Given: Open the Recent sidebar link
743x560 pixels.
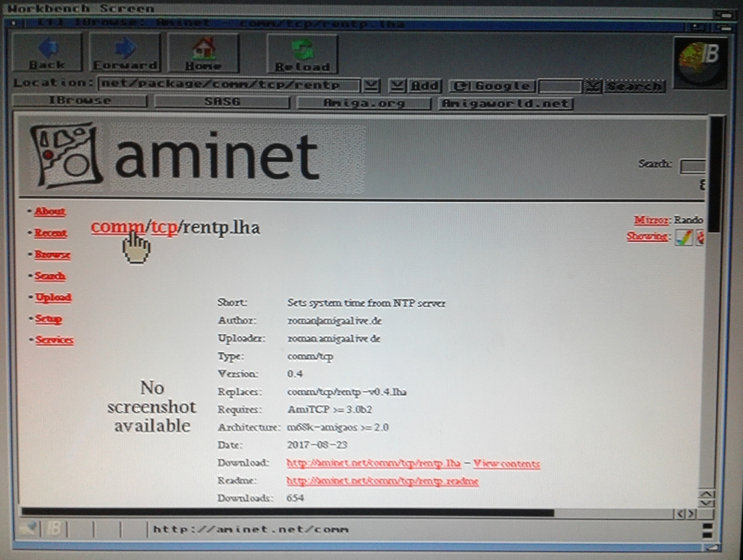Looking at the screenshot, I should [x=51, y=233].
